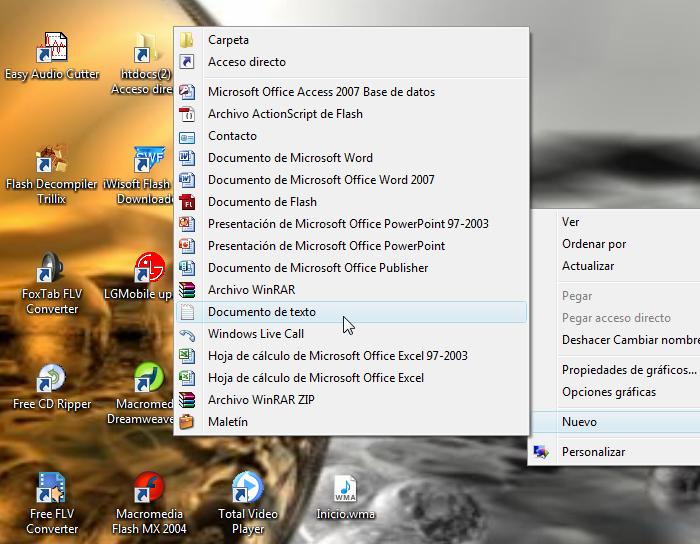700x544 pixels.
Task: Open Propiedades de gráficos
Action: tap(615, 370)
